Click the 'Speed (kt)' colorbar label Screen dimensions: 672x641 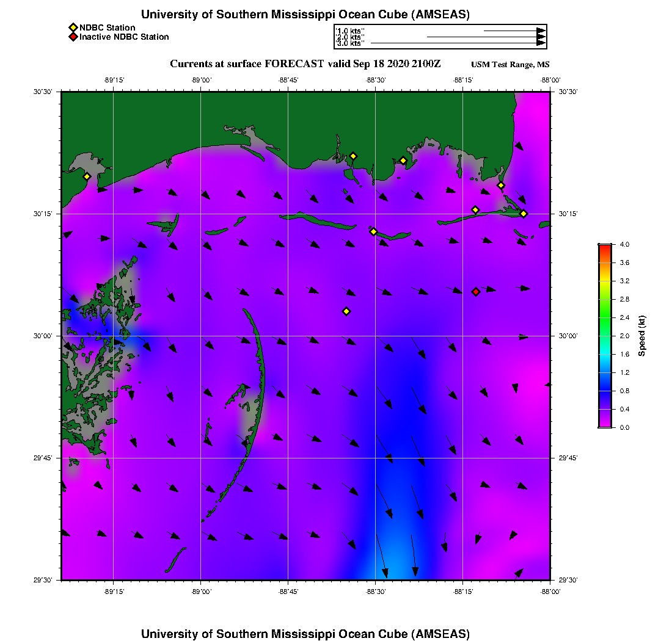642,336
